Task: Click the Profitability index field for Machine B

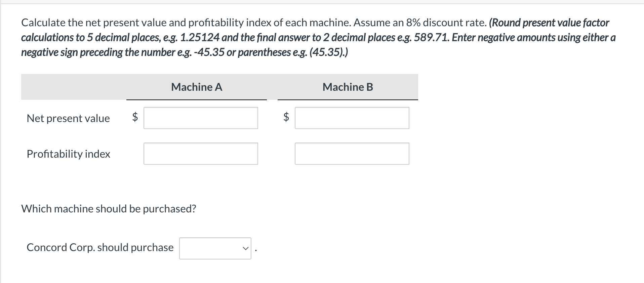Action: coord(352,153)
